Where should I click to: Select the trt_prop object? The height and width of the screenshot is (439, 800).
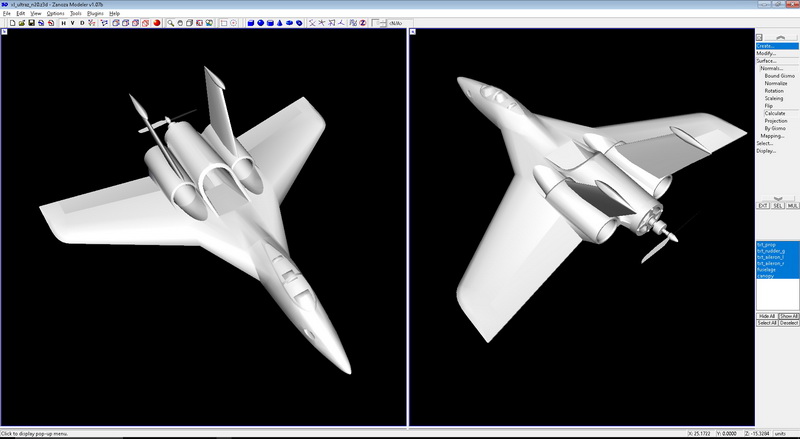point(778,245)
